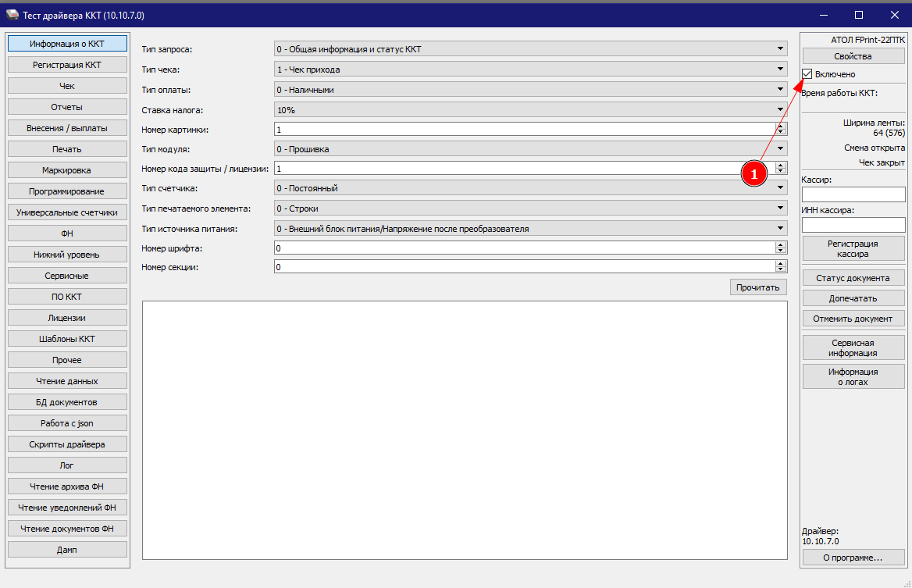
Task: Click the Номер картинки spinner arrows
Action: [781, 129]
